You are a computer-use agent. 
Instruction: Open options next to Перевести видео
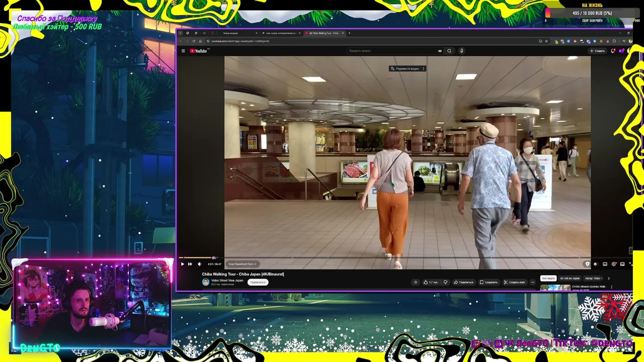424,68
